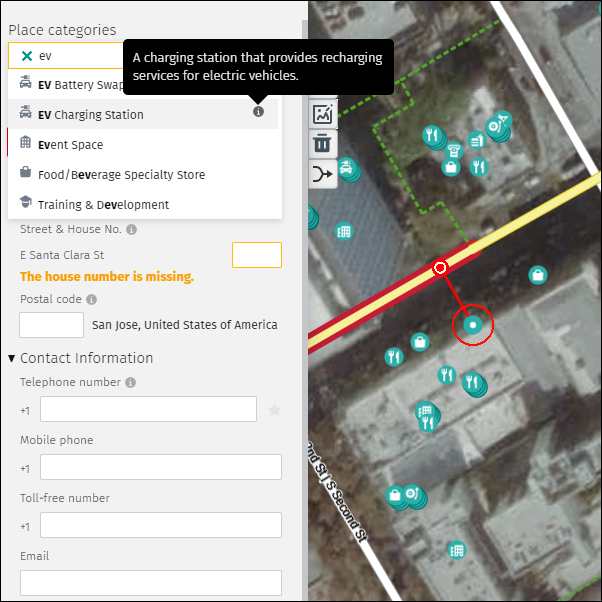Click the 'E Santa Clara St' street name
The image size is (602, 602).
(x=62, y=255)
